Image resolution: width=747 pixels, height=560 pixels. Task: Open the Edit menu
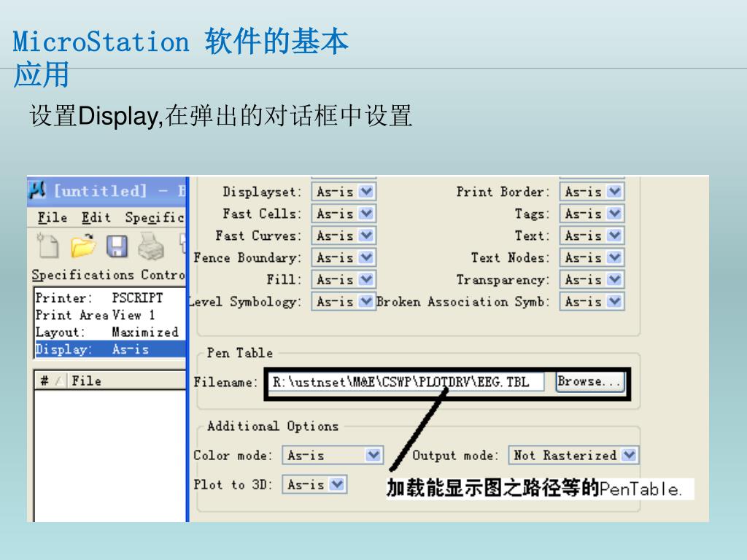[96, 217]
